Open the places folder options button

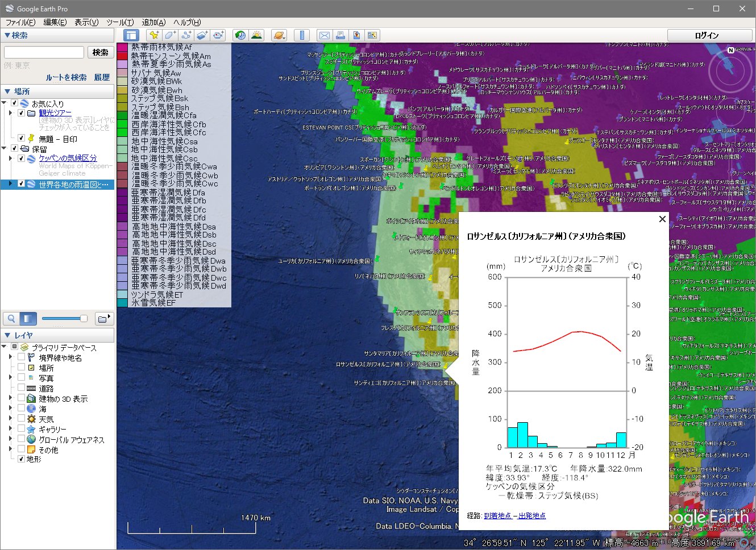point(103,319)
